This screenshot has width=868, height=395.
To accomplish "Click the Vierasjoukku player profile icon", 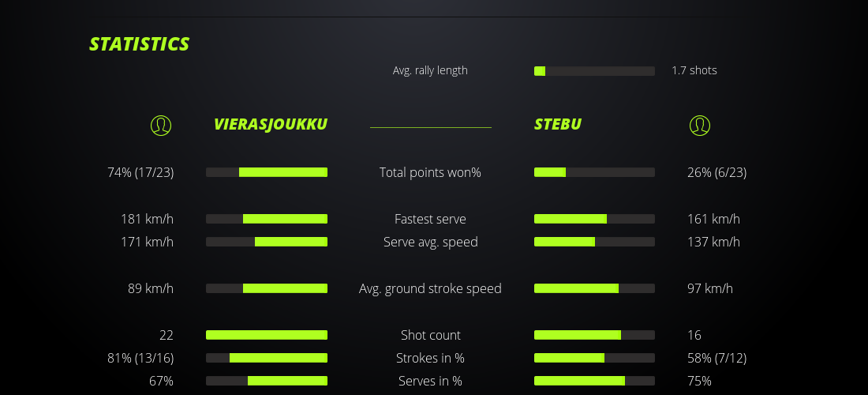I will [161, 125].
